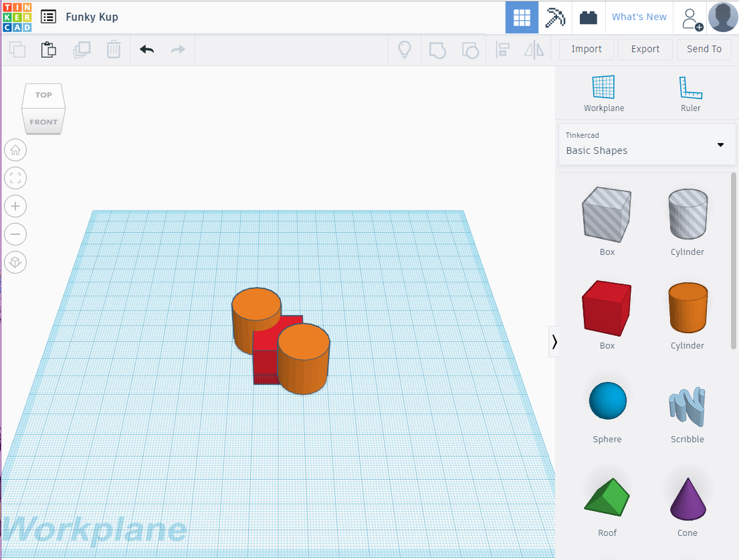Viewport: 739px width, 560px height.
Task: Click the Ungroup shapes icon
Action: pos(470,50)
